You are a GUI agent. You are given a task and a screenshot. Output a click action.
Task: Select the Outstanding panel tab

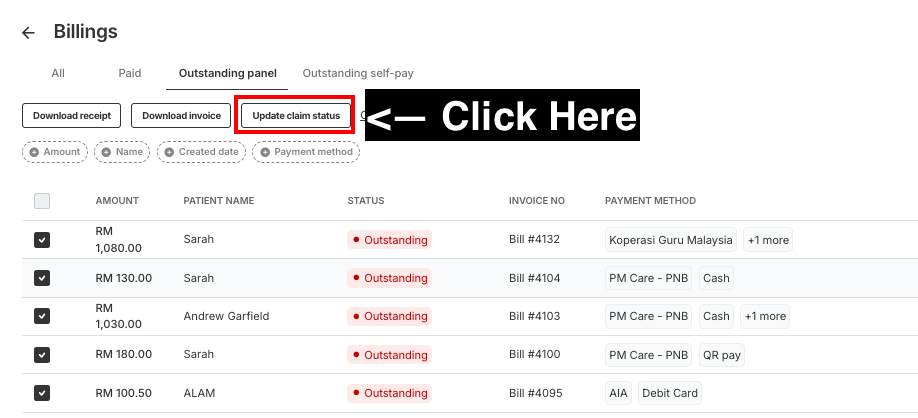coord(228,73)
